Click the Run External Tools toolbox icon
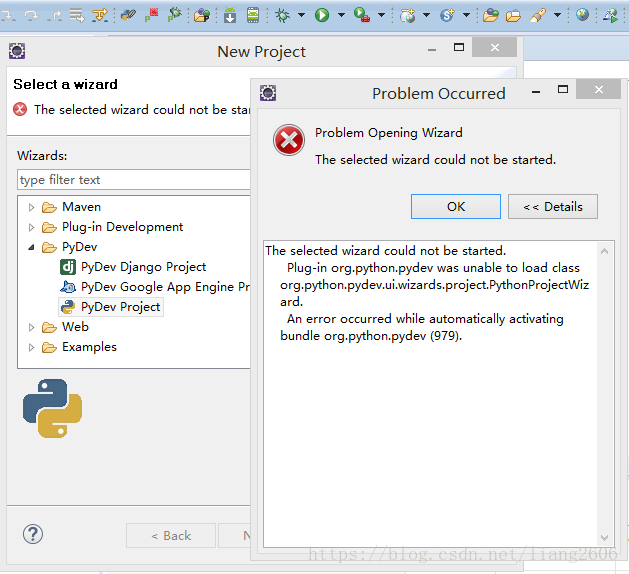 [362, 15]
